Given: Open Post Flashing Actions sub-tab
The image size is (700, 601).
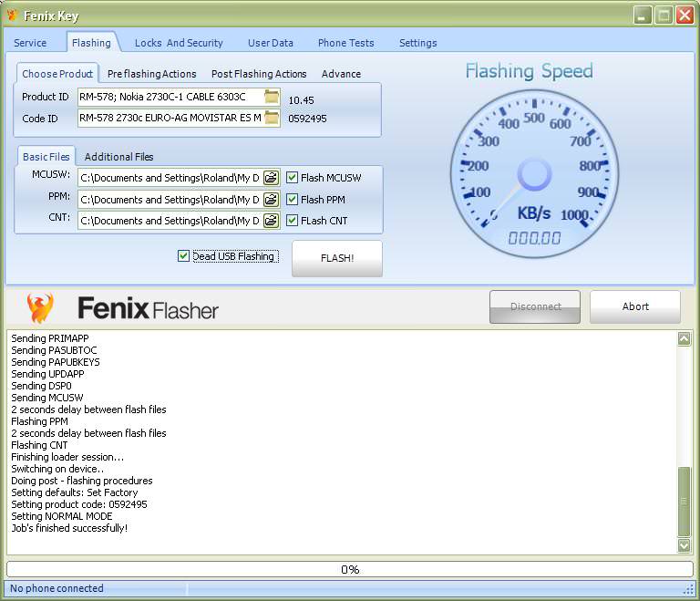Looking at the screenshot, I should click(259, 74).
